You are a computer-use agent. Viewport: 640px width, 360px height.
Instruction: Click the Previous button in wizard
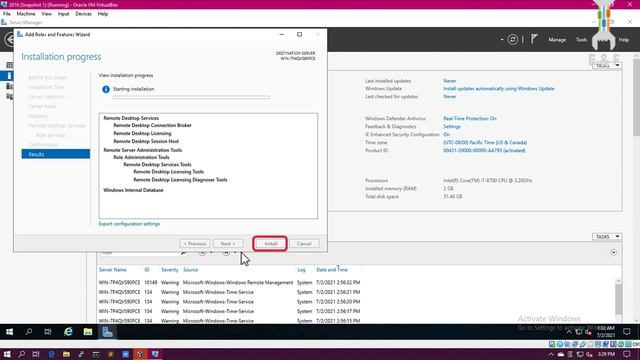point(195,244)
